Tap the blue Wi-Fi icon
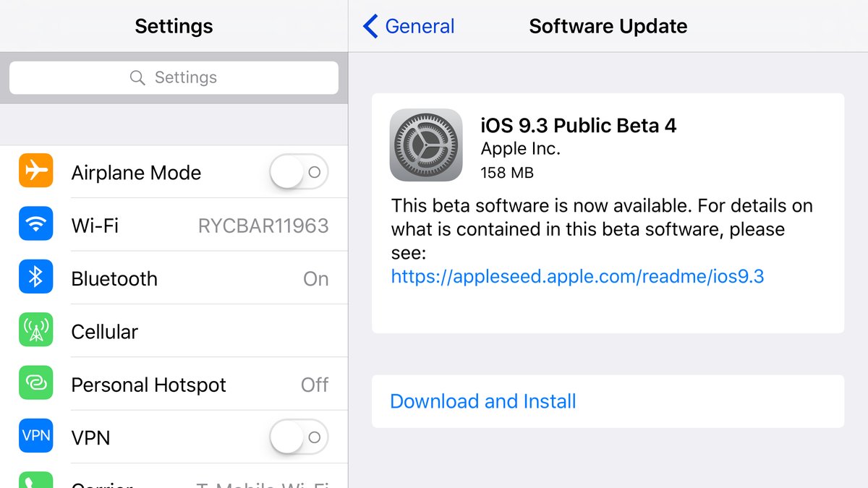The height and width of the screenshot is (488, 868). [35, 225]
